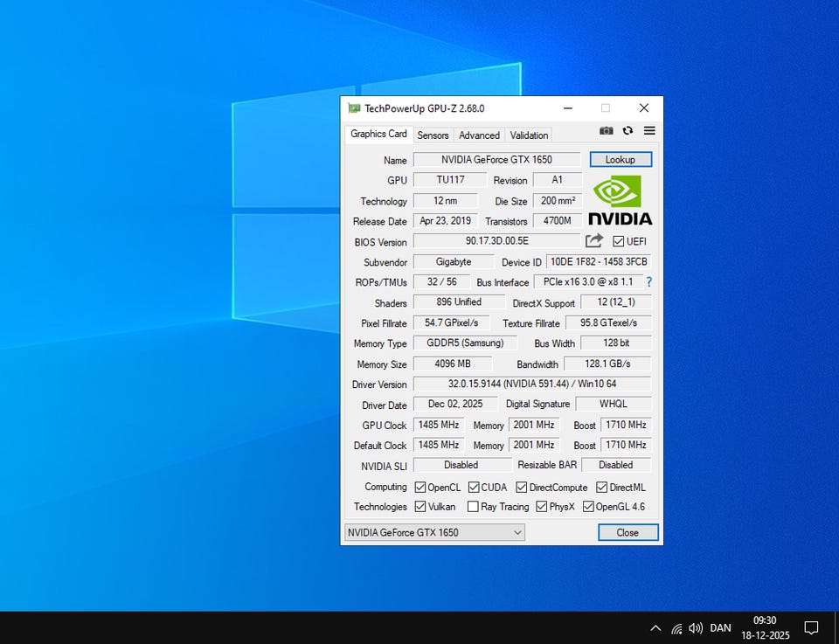Toggle the CUDA checkbox
This screenshot has width=839, height=644.
pos(474,488)
